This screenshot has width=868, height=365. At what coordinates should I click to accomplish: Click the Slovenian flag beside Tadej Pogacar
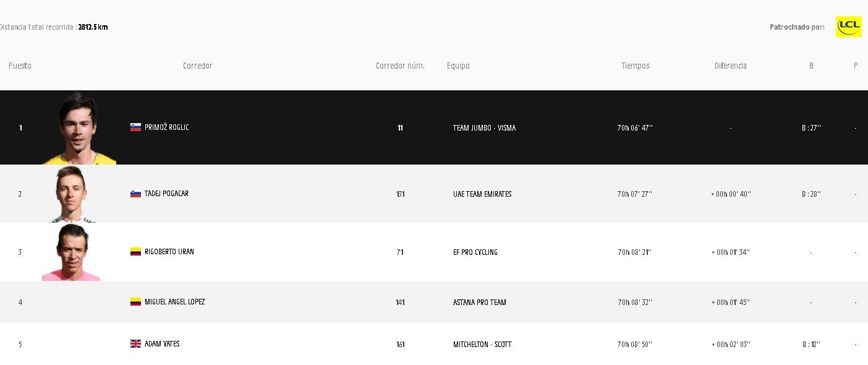(x=135, y=194)
